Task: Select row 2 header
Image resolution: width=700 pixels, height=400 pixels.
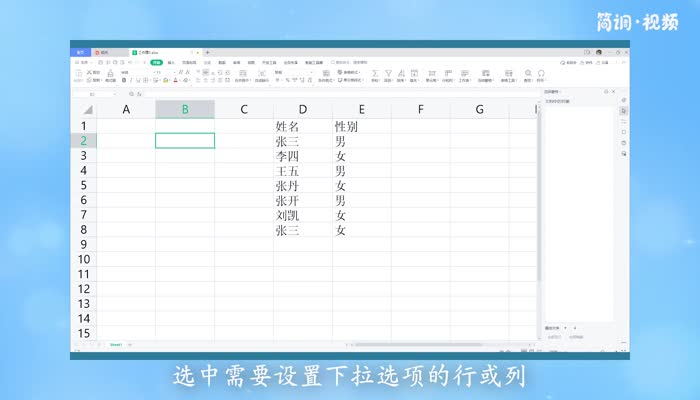Action: tap(84, 141)
